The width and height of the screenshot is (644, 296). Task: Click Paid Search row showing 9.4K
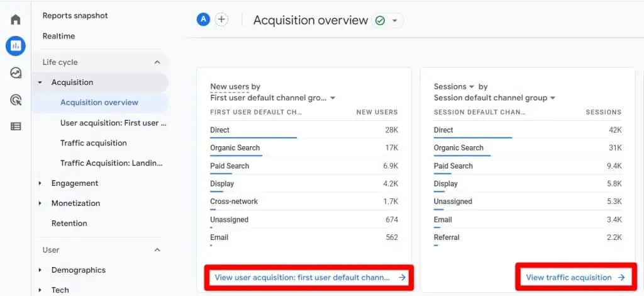(528, 166)
